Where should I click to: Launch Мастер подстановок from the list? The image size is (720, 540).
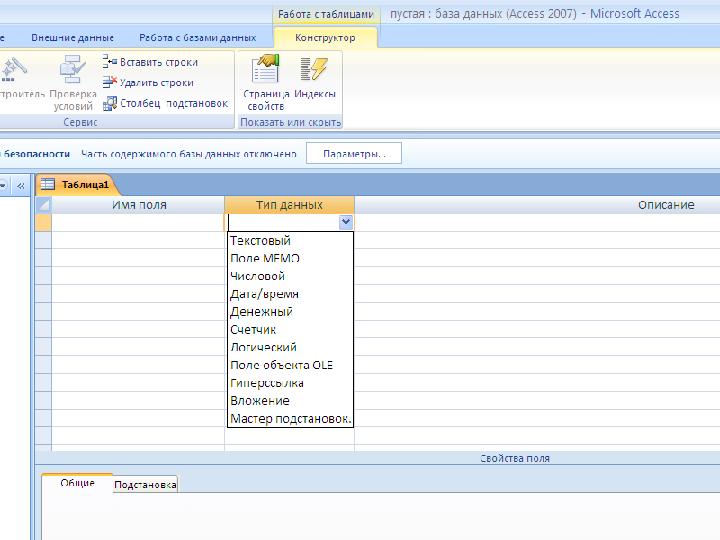click(290, 418)
